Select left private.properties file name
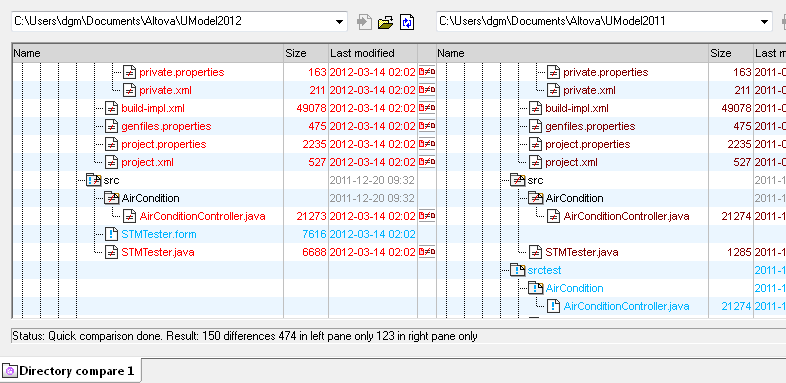The image size is (786, 383). [181, 72]
